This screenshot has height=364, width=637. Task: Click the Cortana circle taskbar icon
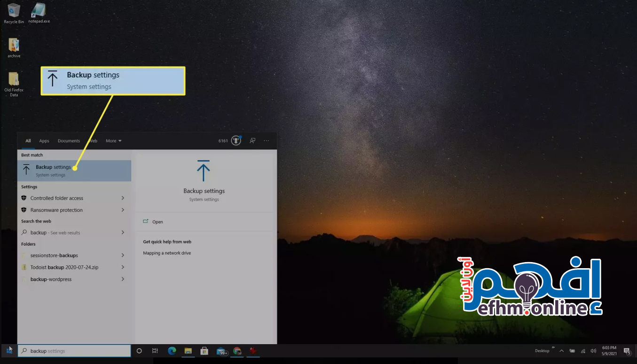pos(139,351)
